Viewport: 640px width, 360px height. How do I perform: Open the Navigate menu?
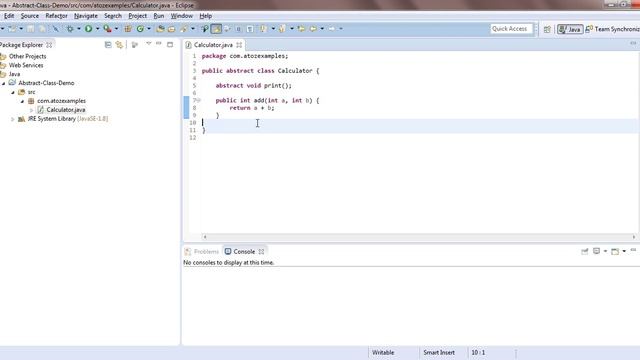click(86, 16)
